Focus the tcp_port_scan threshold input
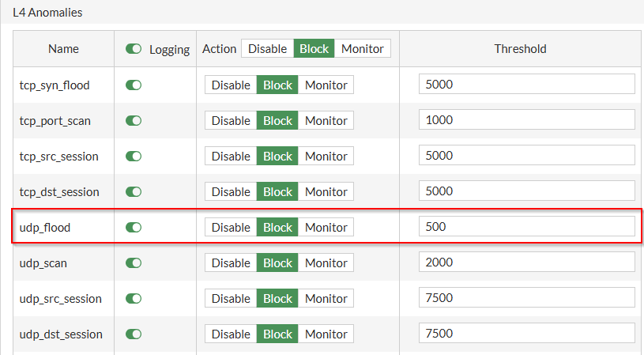Image resolution: width=644 pixels, height=355 pixels. coord(527,120)
